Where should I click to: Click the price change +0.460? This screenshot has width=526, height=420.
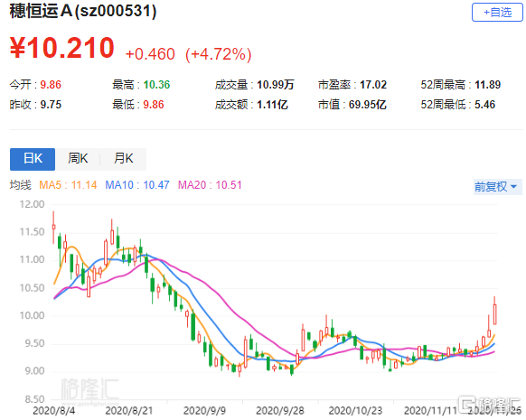tap(150, 54)
